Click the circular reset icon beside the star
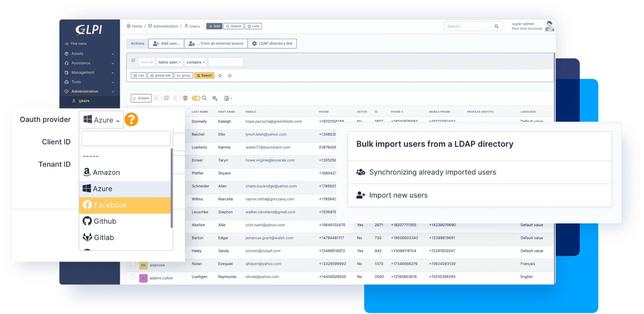Viewport: 644px width, 314px height. pos(230,76)
